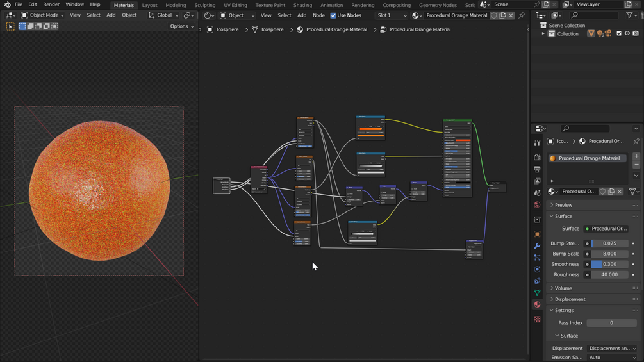Click the Smoothness slider field
The width and height of the screenshot is (644, 362).
click(x=609, y=264)
